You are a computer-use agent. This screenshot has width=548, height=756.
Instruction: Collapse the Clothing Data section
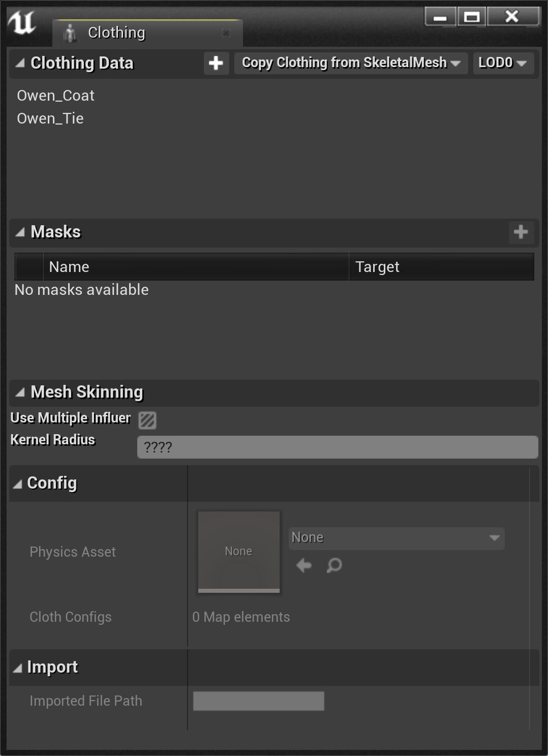coord(20,63)
